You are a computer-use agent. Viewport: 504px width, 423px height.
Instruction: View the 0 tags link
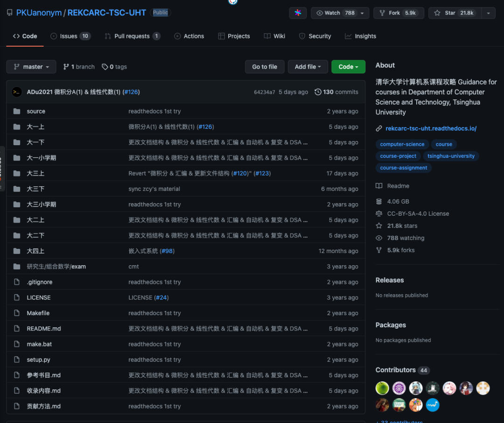click(114, 67)
